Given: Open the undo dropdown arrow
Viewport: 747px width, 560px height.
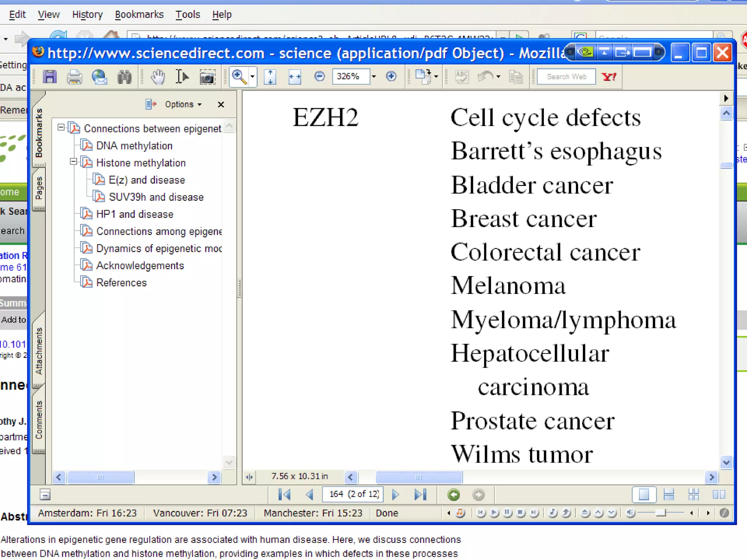Looking at the screenshot, I should 498,77.
